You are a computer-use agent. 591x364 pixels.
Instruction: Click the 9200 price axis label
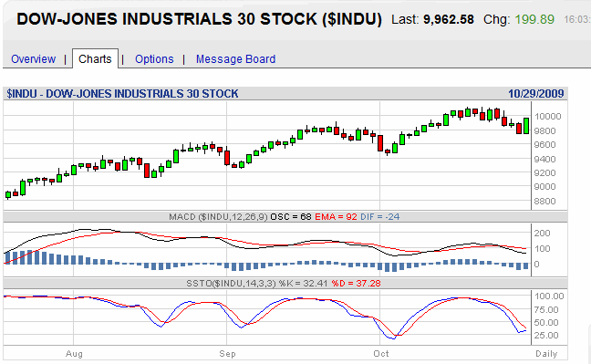545,173
